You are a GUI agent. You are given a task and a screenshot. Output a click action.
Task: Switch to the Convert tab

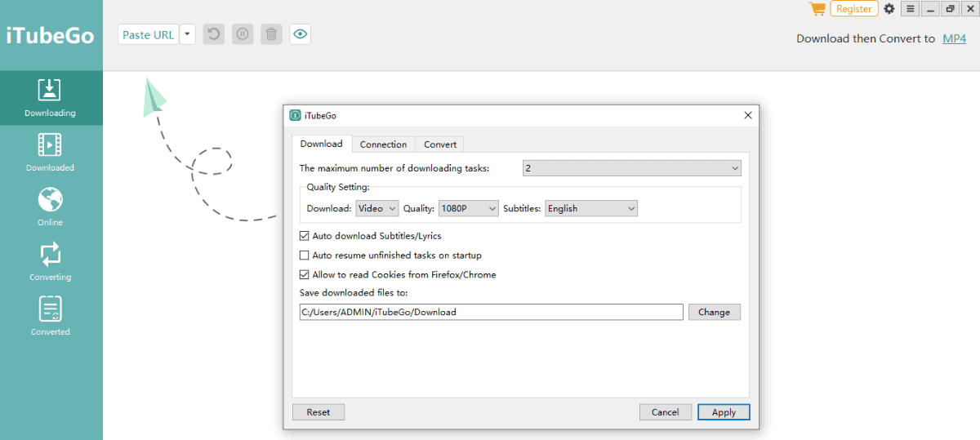[x=440, y=144]
